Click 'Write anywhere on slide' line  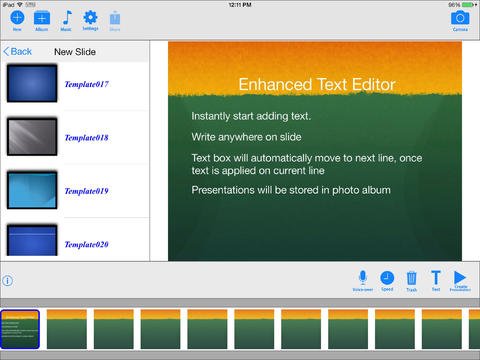[x=246, y=137]
